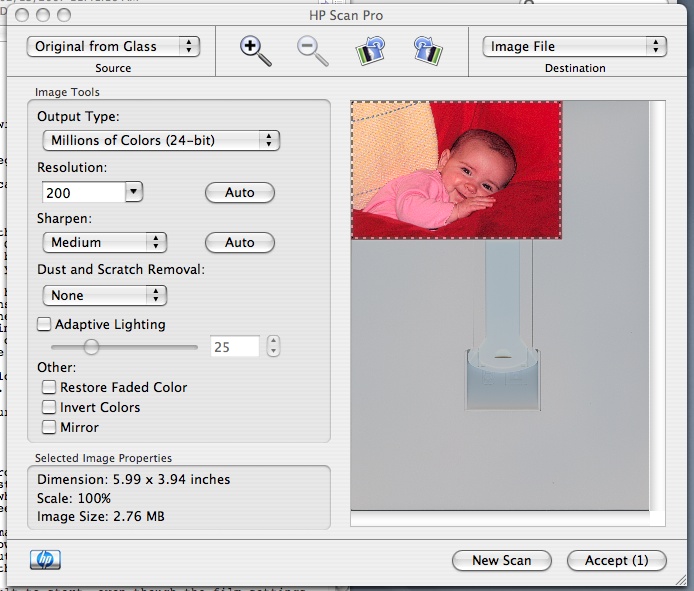Click the New Scan button

[x=502, y=560]
